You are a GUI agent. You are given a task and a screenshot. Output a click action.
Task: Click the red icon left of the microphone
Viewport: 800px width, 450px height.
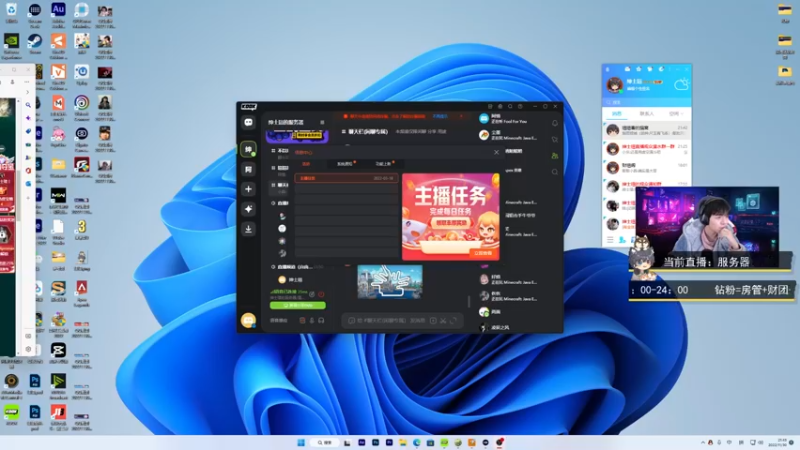302,320
